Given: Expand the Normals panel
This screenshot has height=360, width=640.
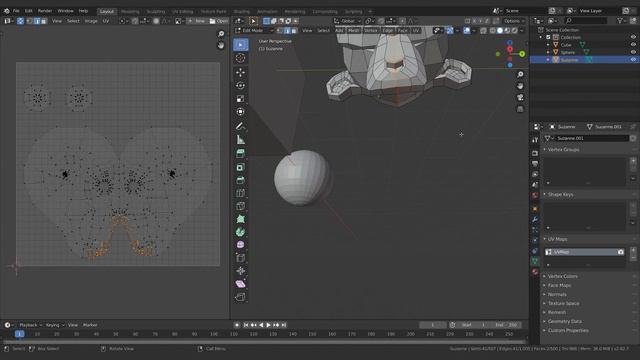Looking at the screenshot, I should pos(557,294).
